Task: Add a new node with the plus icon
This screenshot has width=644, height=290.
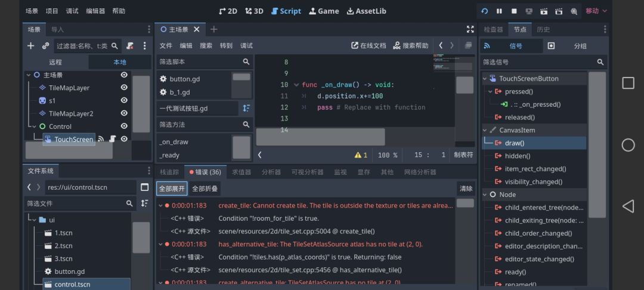Action: 31,46
